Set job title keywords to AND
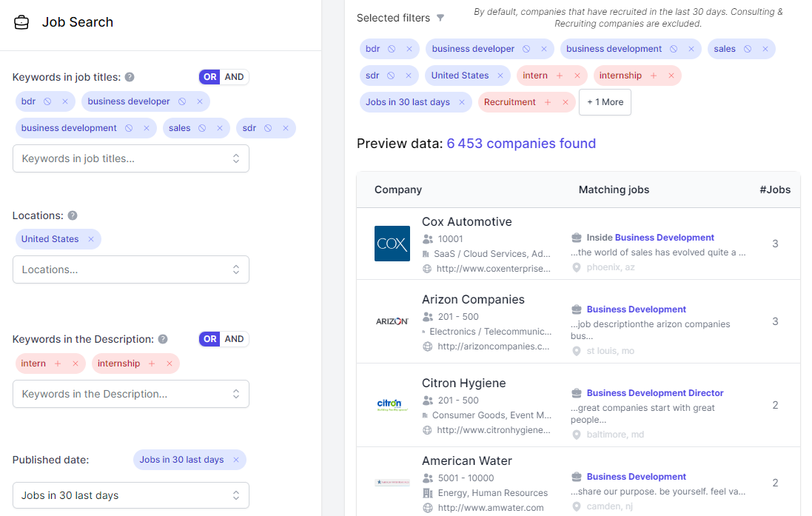This screenshot has height=516, width=812. [x=234, y=77]
